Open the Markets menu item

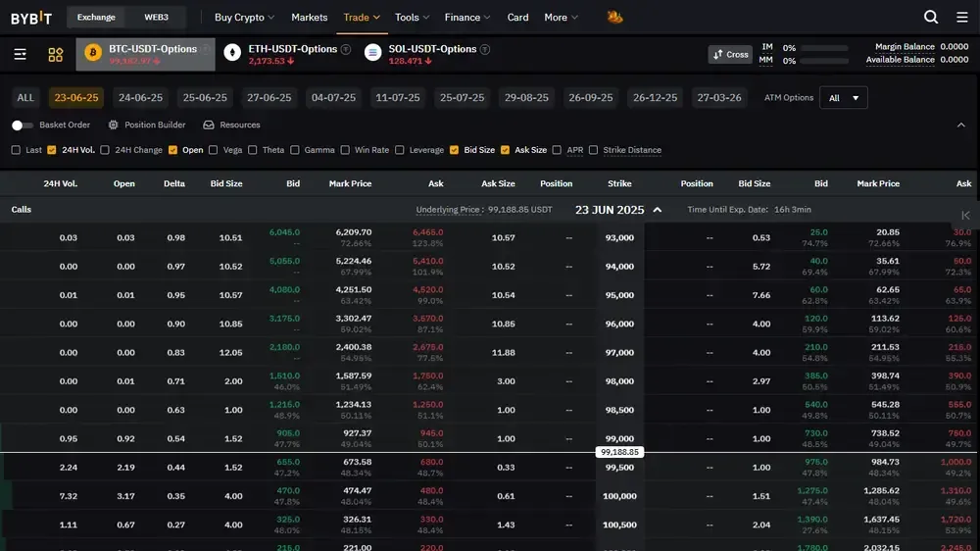click(310, 18)
